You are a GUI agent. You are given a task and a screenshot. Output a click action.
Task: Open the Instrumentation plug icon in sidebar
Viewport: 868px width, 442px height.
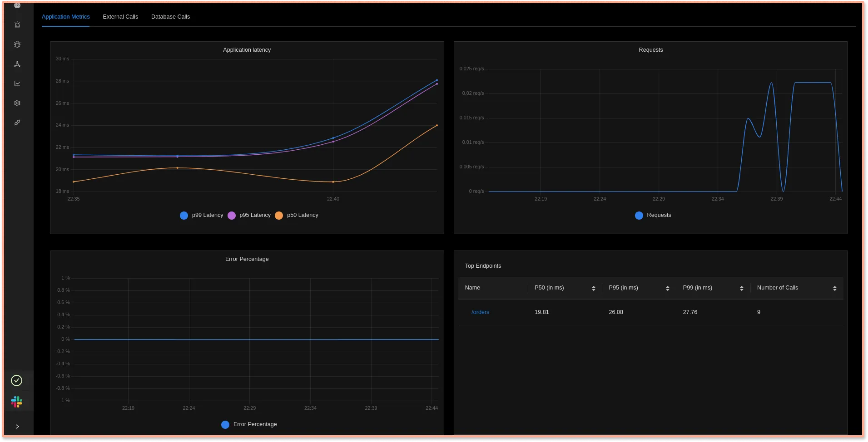coord(17,123)
